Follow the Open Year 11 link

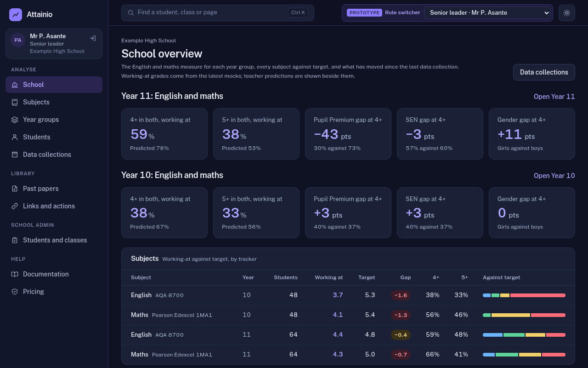click(554, 97)
